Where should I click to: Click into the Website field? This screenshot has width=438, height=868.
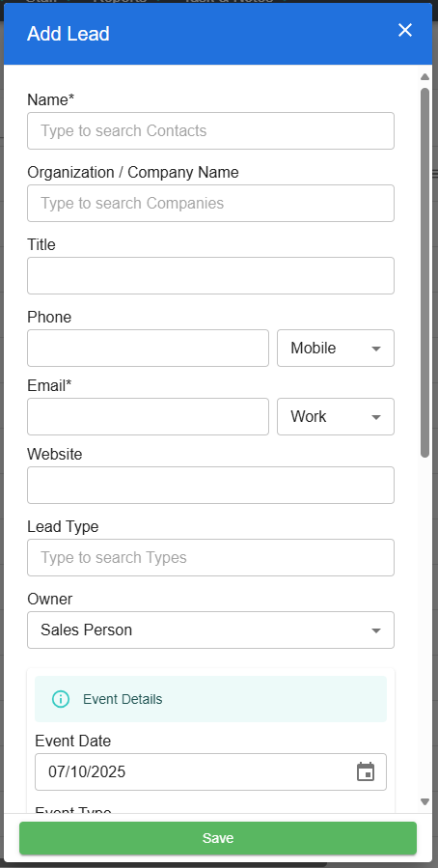(210, 486)
